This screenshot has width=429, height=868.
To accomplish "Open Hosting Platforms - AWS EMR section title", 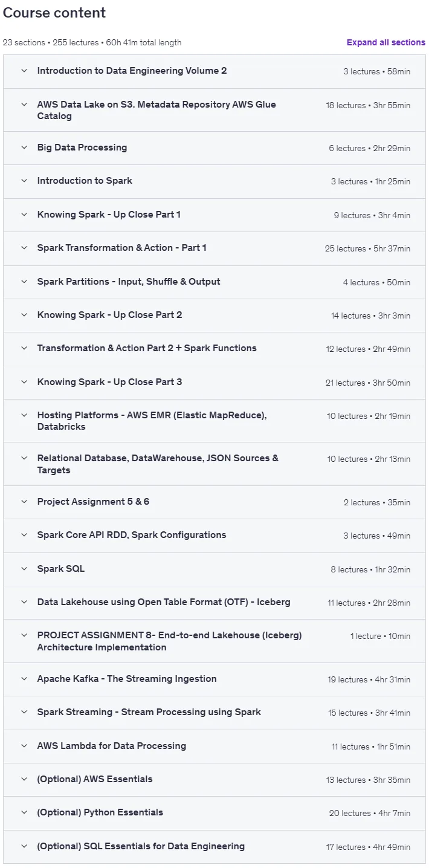I will tap(152, 421).
